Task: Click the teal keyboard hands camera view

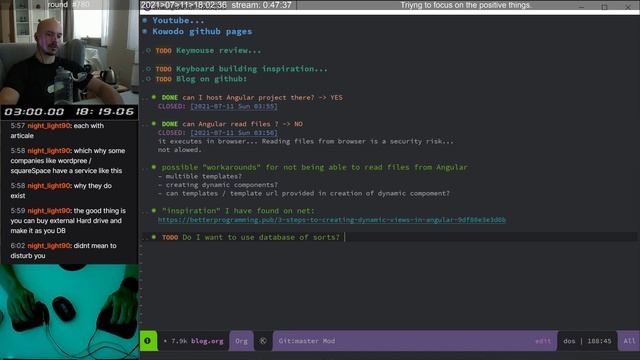Action: tap(69, 312)
